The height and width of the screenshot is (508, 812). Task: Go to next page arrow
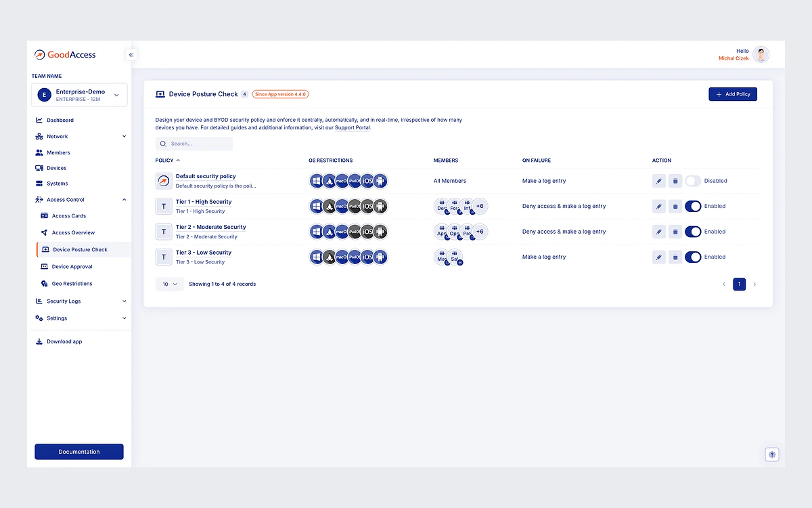[755, 284]
